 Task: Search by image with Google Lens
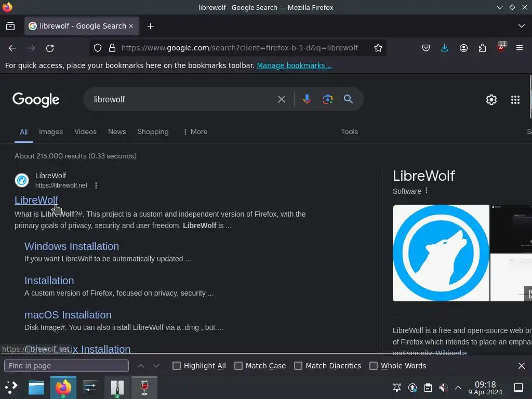pos(327,99)
